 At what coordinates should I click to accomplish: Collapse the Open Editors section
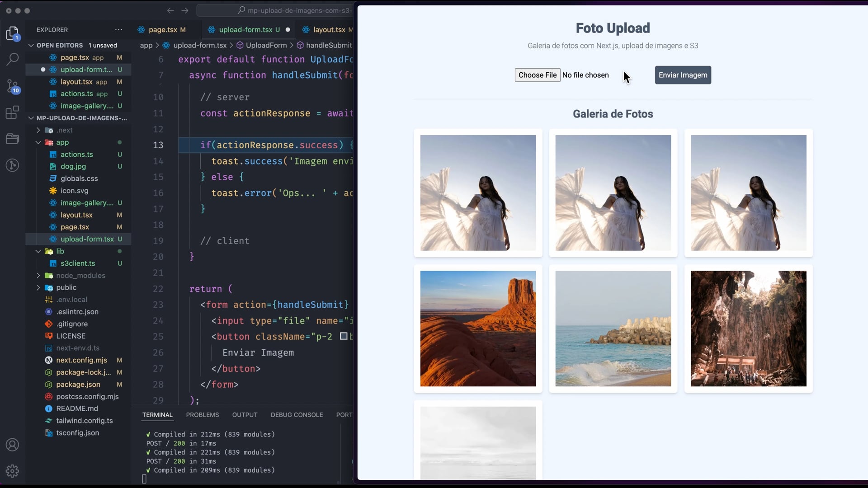31,45
